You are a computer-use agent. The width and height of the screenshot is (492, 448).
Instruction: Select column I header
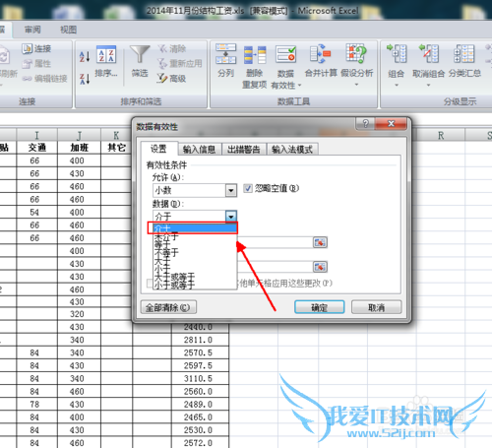[36, 135]
